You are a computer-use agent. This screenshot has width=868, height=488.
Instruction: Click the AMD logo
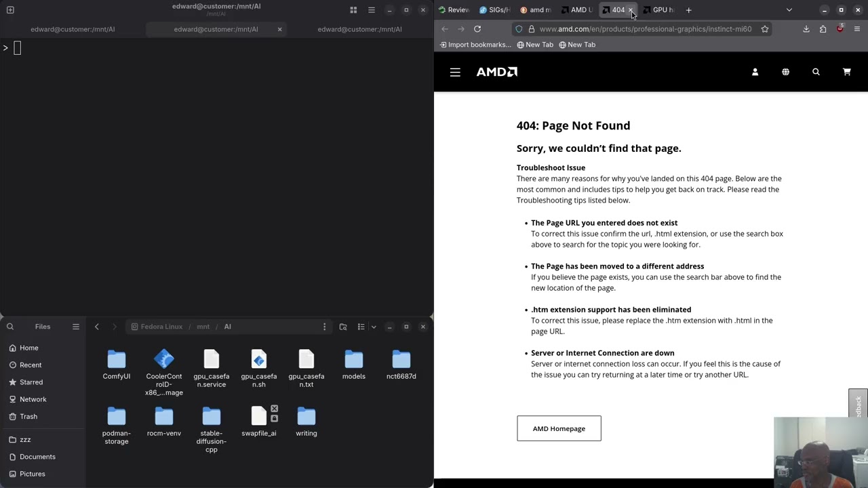click(497, 72)
